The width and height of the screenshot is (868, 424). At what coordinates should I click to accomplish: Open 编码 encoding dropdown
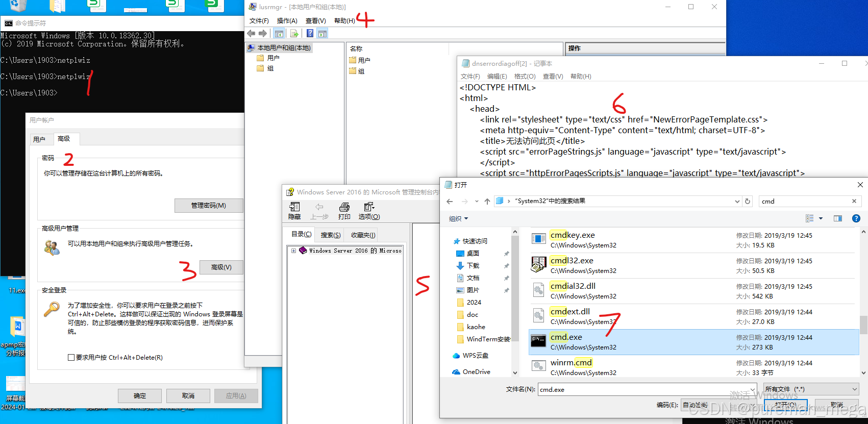(720, 405)
